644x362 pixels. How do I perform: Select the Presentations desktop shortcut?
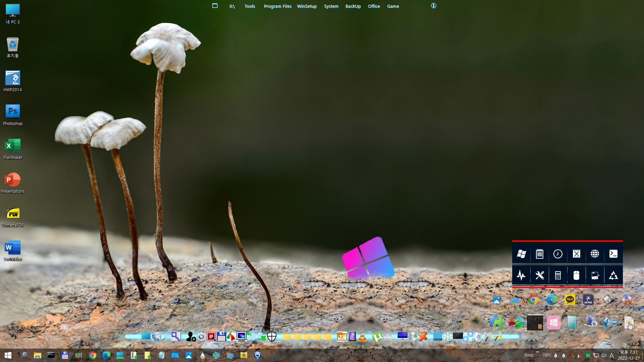tap(13, 183)
